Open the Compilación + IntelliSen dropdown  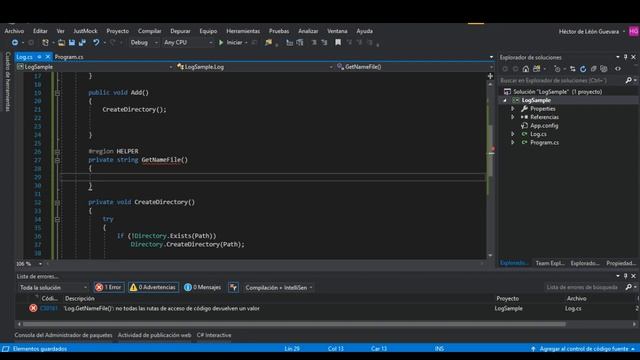[x=279, y=288]
